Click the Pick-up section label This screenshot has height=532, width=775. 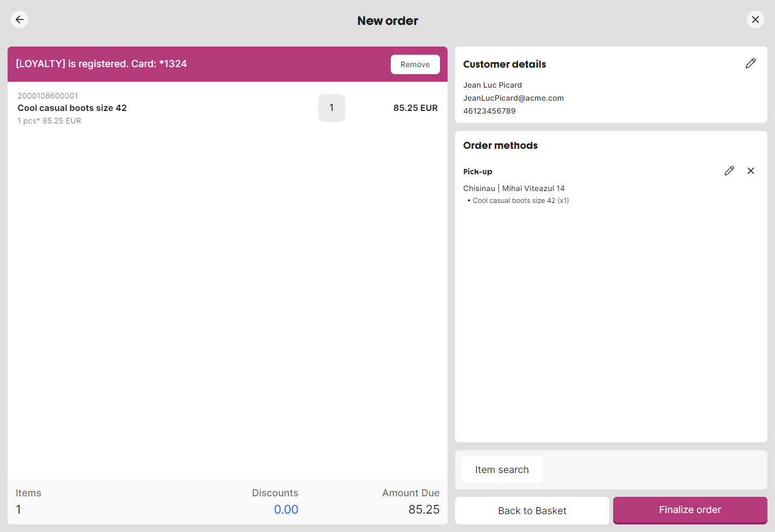[x=477, y=171]
